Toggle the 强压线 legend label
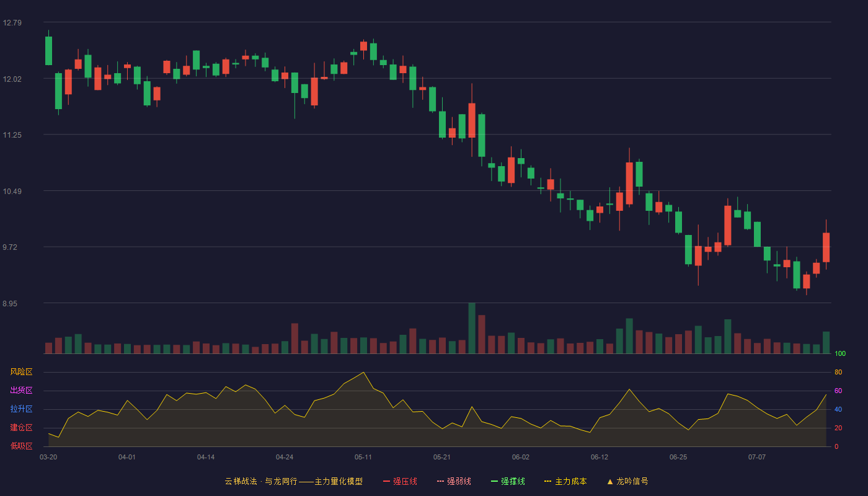The width and height of the screenshot is (868, 496). coord(405,481)
